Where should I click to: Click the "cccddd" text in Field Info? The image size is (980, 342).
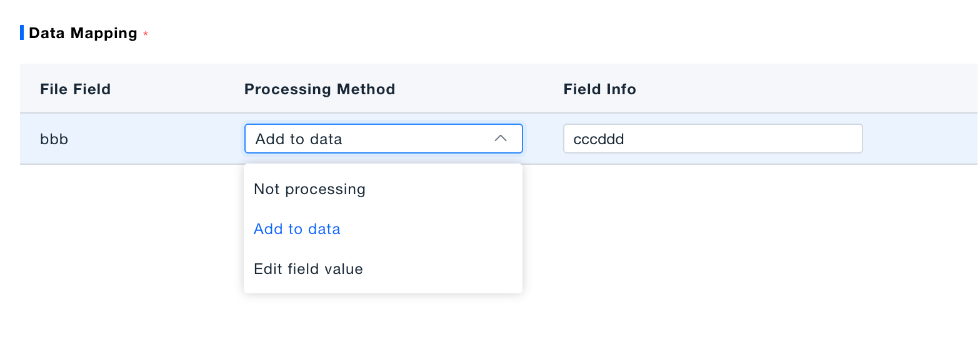click(599, 139)
